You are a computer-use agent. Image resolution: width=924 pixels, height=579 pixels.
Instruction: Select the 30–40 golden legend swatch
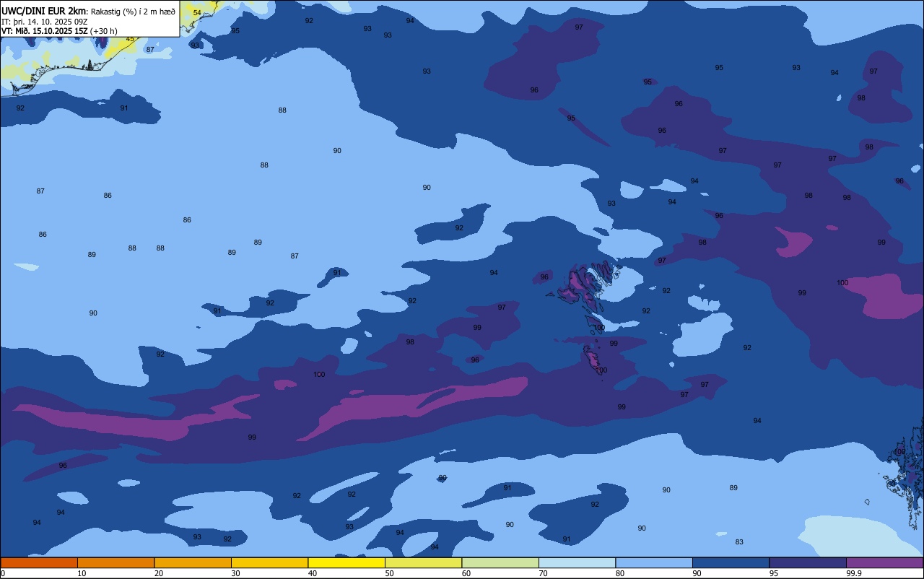[269, 562]
